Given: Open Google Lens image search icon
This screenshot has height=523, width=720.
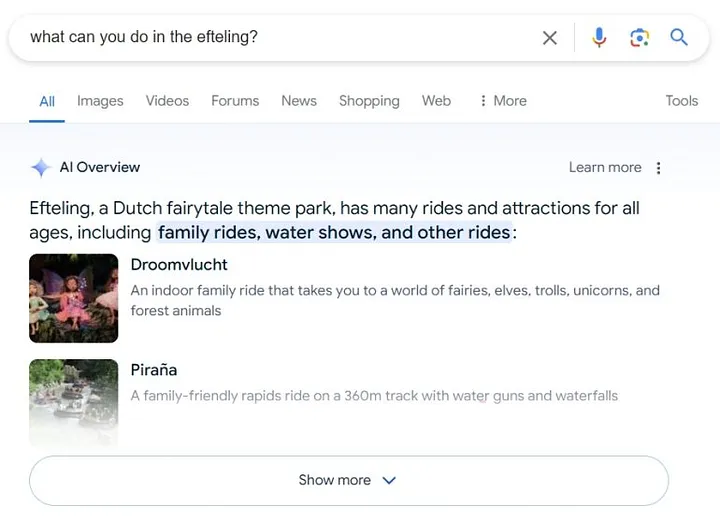Looking at the screenshot, I should (x=639, y=38).
